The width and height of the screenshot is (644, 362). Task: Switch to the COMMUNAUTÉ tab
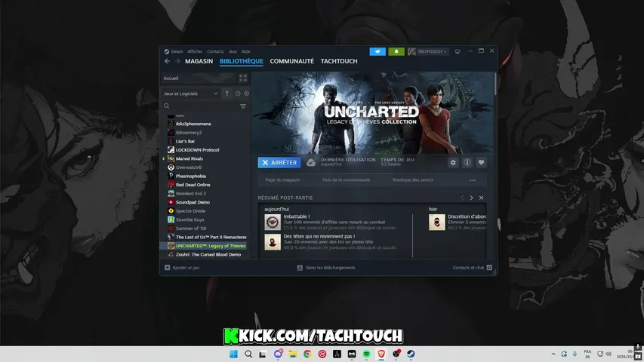pos(291,61)
